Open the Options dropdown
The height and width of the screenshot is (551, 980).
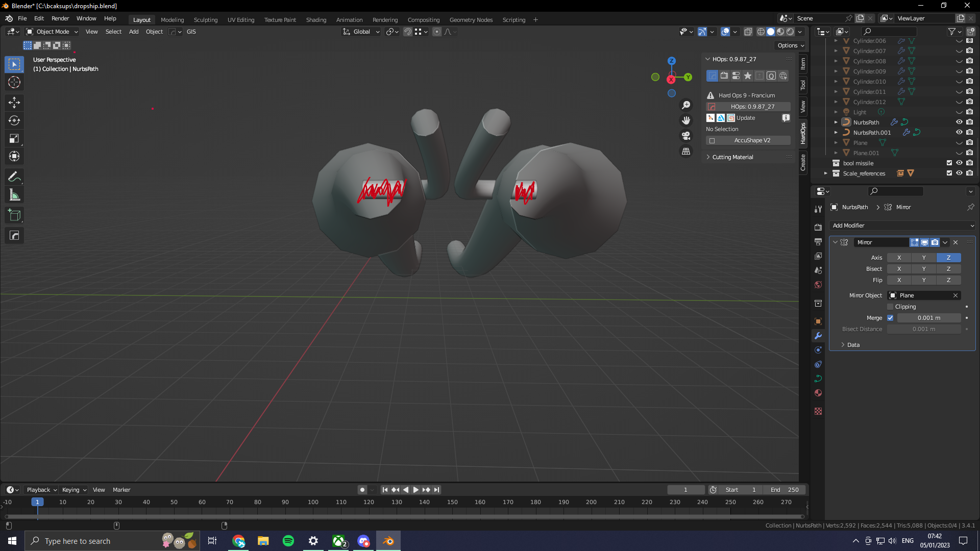click(791, 45)
